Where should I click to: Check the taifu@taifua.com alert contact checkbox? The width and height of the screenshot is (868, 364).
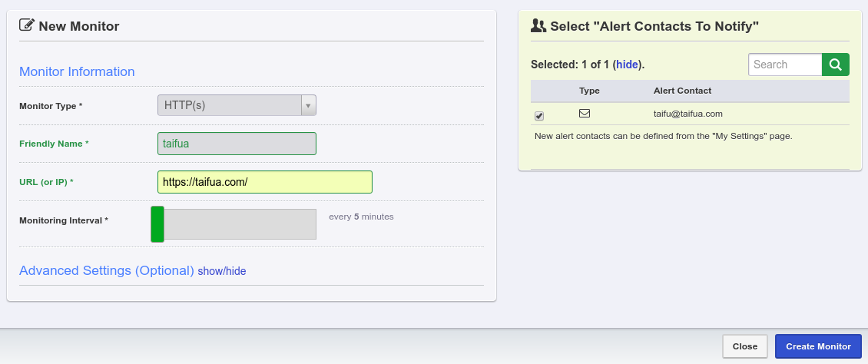(539, 116)
